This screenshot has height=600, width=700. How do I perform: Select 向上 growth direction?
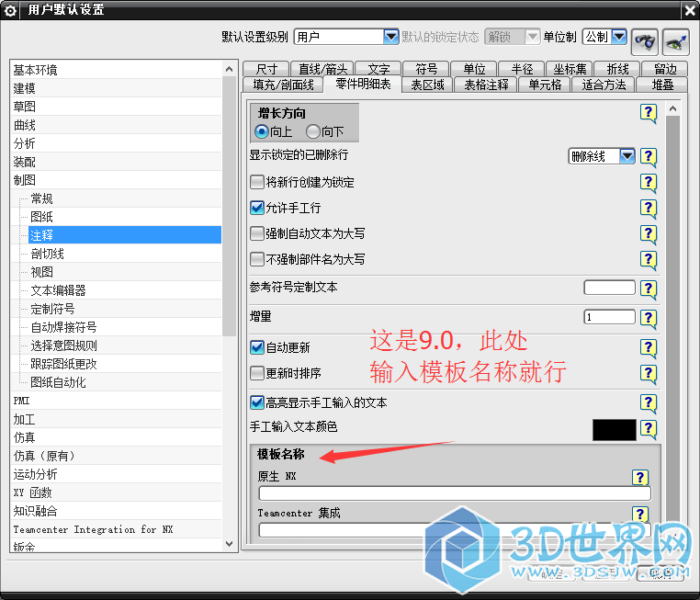click(x=262, y=131)
